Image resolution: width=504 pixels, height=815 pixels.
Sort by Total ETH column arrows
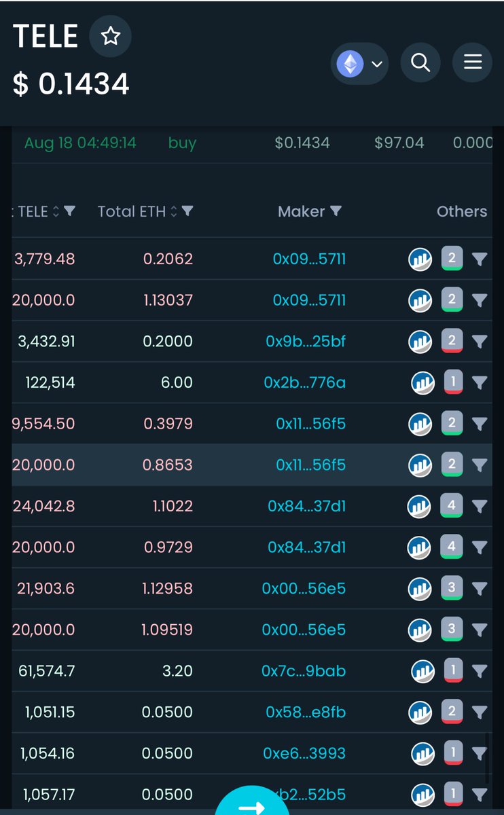click(x=173, y=211)
